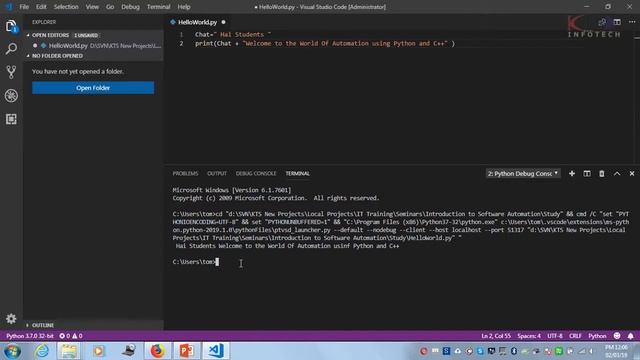Click Python 3.7.0 32-bit interpreter in status bar

pyautogui.click(x=30, y=336)
